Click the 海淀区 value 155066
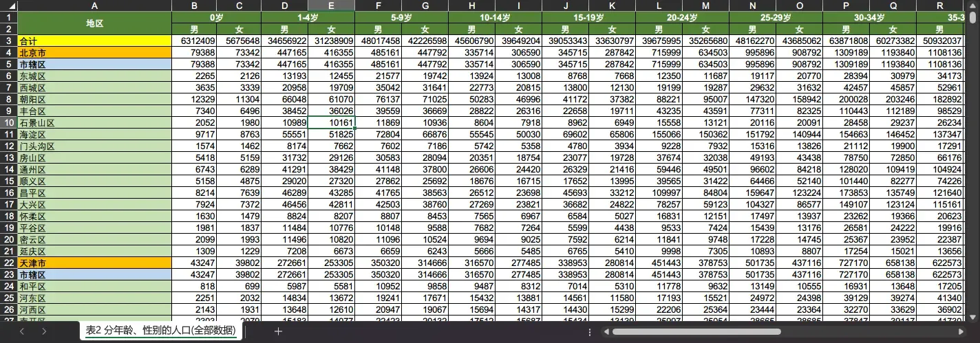This screenshot has height=343, width=980. pos(659,134)
